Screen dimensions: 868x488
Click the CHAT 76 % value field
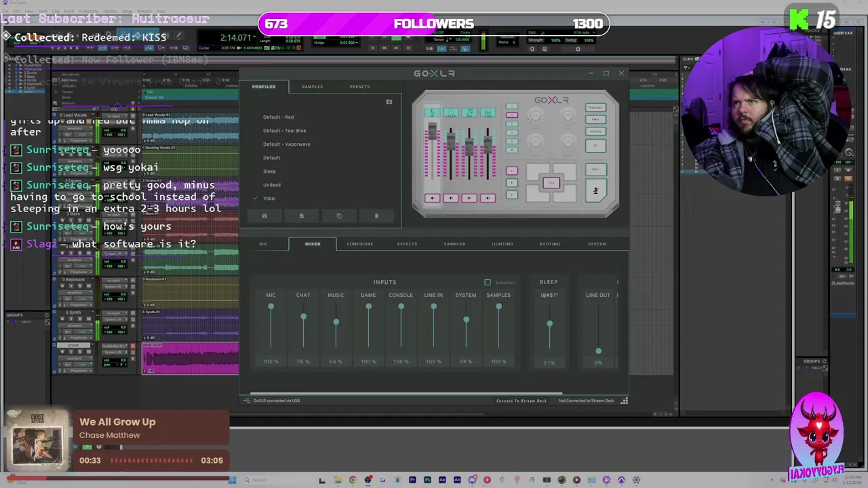tap(303, 362)
